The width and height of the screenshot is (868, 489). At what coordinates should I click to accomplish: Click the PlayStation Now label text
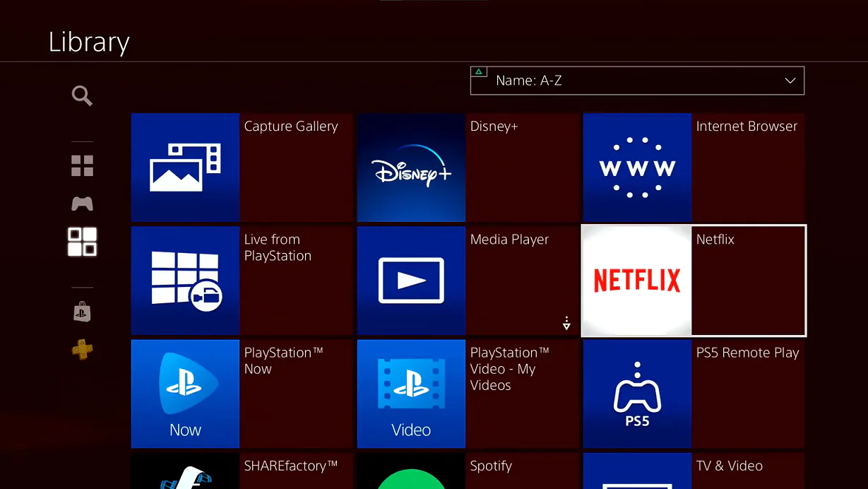click(x=283, y=360)
